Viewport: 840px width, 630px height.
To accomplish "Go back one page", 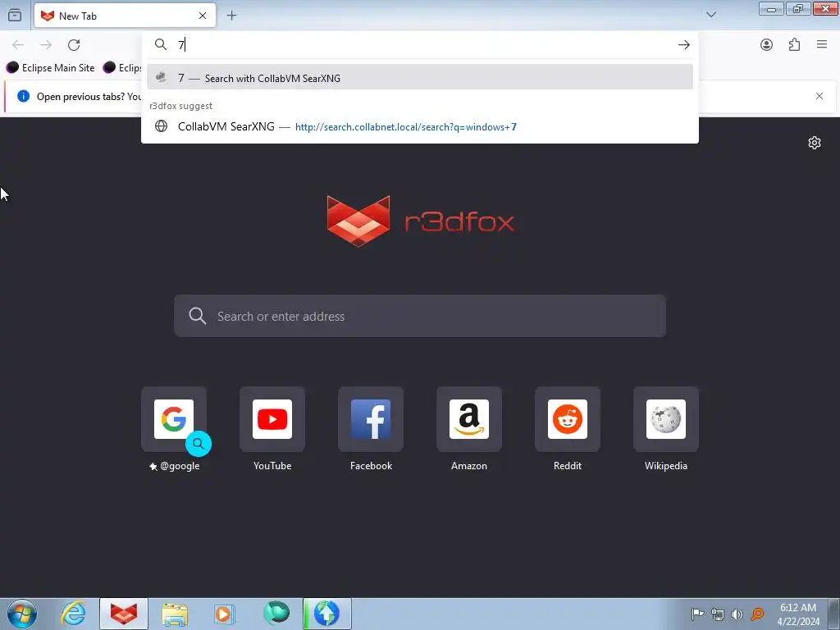I will [18, 45].
